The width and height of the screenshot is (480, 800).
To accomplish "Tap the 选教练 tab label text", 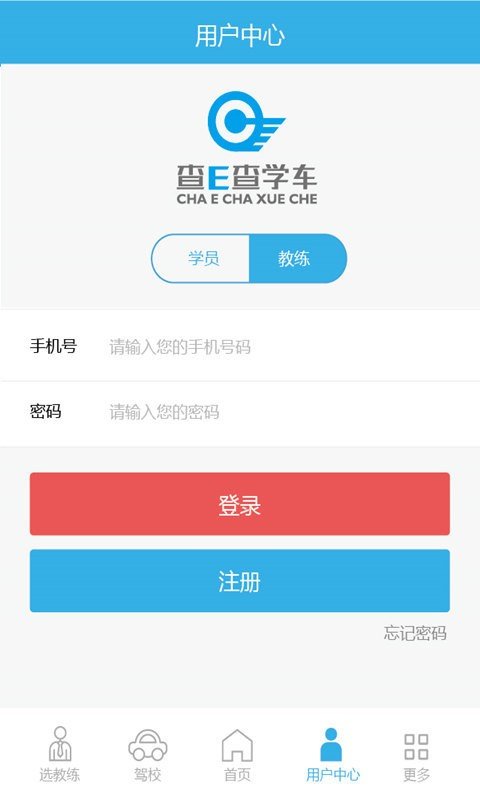I will pyautogui.click(x=60, y=775).
